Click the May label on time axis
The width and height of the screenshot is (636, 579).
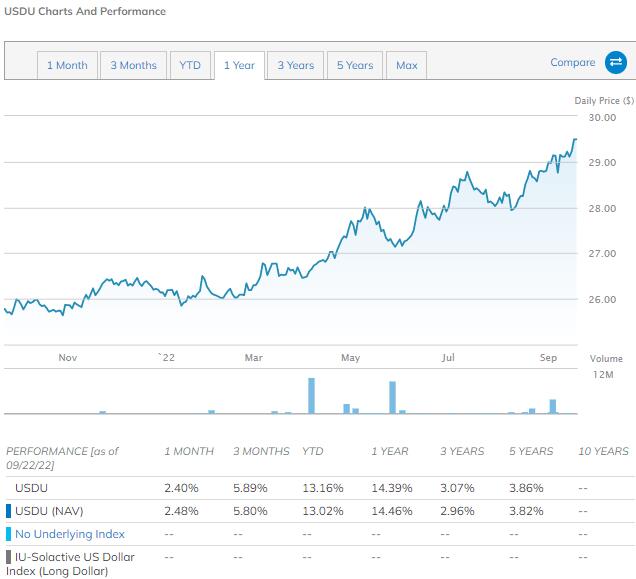coord(350,357)
